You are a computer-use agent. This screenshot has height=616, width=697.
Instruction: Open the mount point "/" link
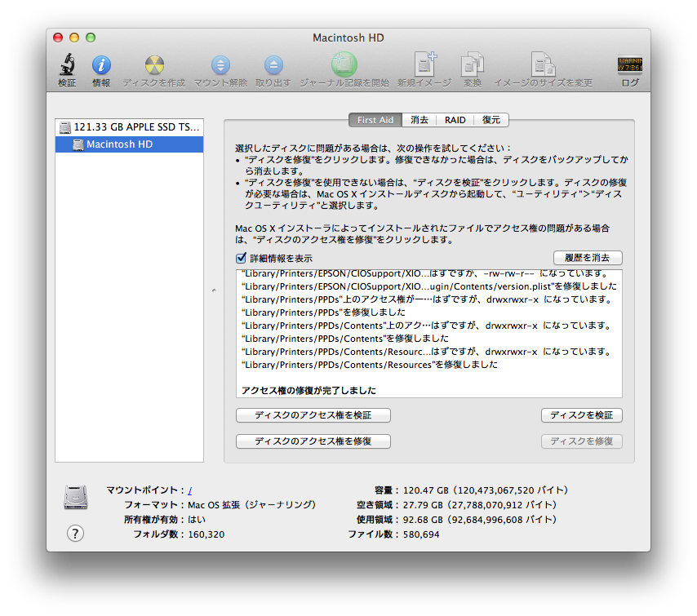[x=190, y=490]
